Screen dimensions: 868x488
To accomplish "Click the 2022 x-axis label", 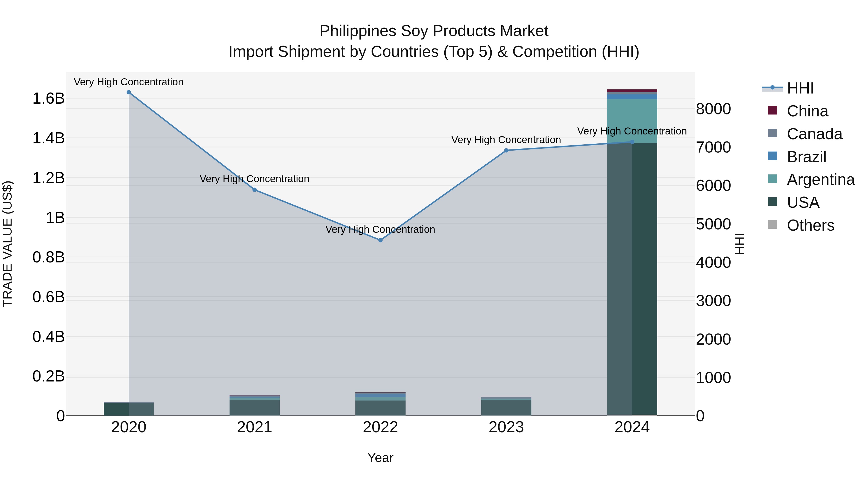I will tap(380, 427).
